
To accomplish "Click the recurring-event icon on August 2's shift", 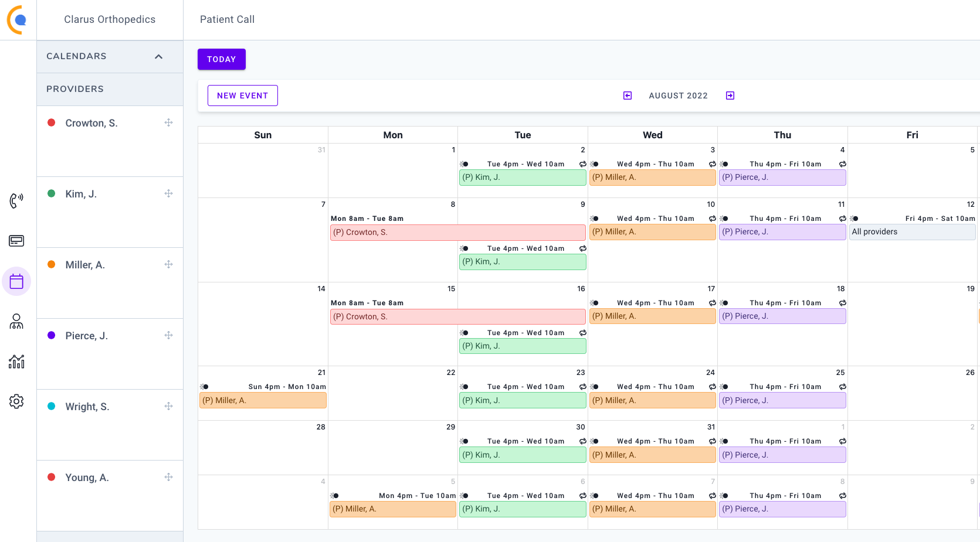I will click(x=583, y=164).
